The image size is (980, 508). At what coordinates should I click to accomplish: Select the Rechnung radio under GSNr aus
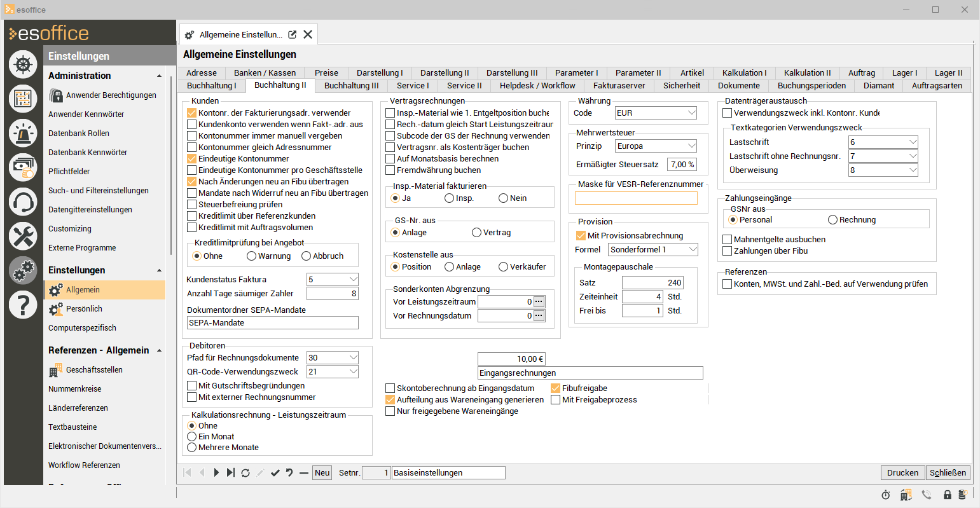(832, 219)
